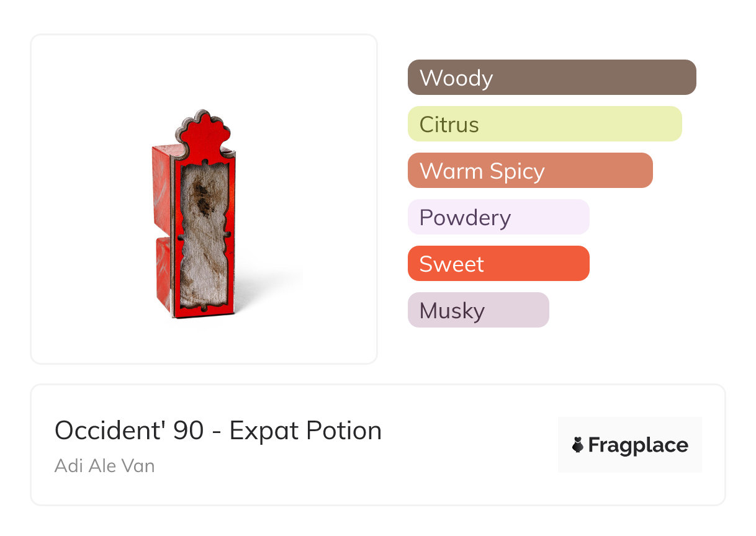Click the "Woody" label text
Image resolution: width=756 pixels, height=536 pixels.
tap(456, 78)
